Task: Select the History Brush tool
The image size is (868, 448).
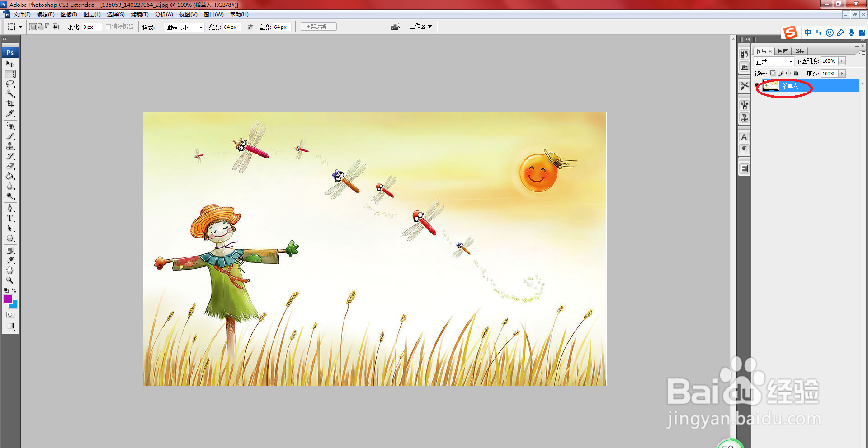Action: click(x=10, y=156)
